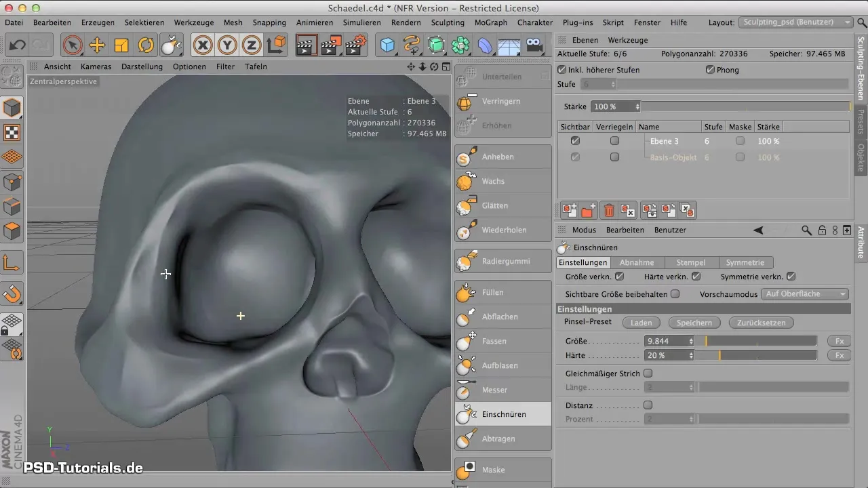Switch to the Abnahme tab

[x=637, y=262]
